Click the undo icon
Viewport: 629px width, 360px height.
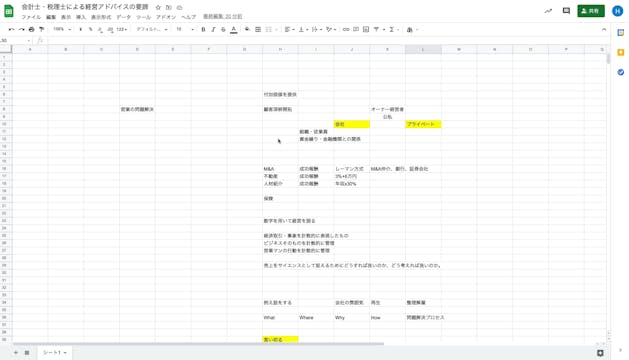click(x=11, y=29)
